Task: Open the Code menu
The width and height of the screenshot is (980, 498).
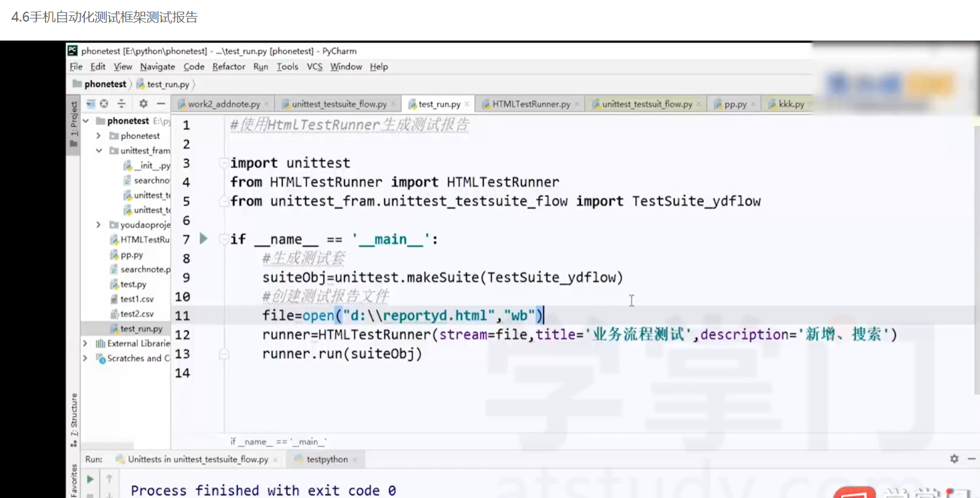Action: 193,66
